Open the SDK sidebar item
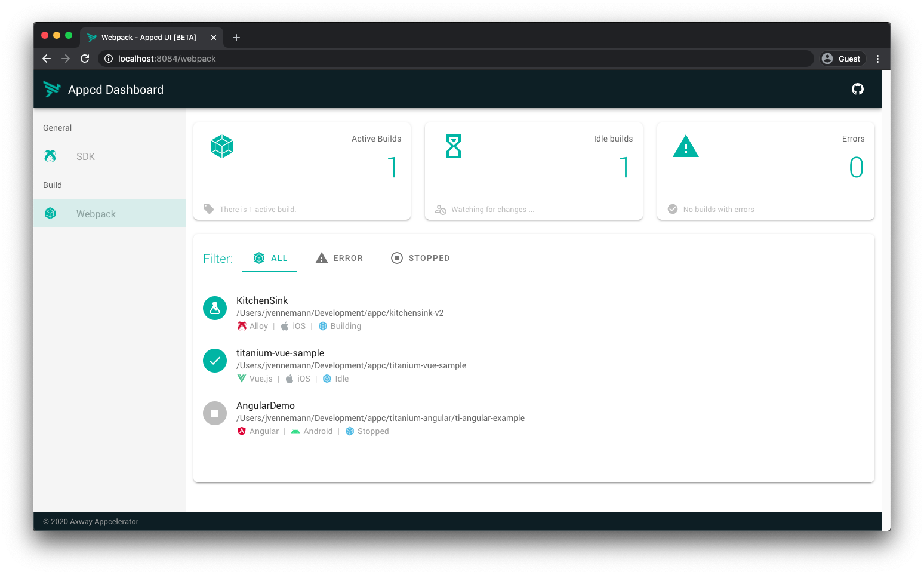The width and height of the screenshot is (924, 575). point(110,156)
